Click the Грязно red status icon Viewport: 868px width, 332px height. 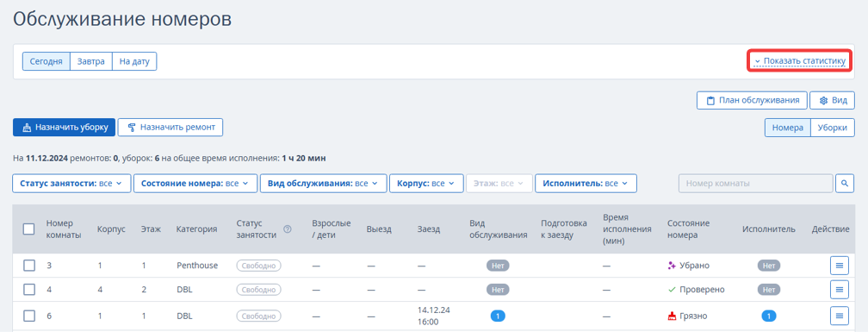point(672,316)
